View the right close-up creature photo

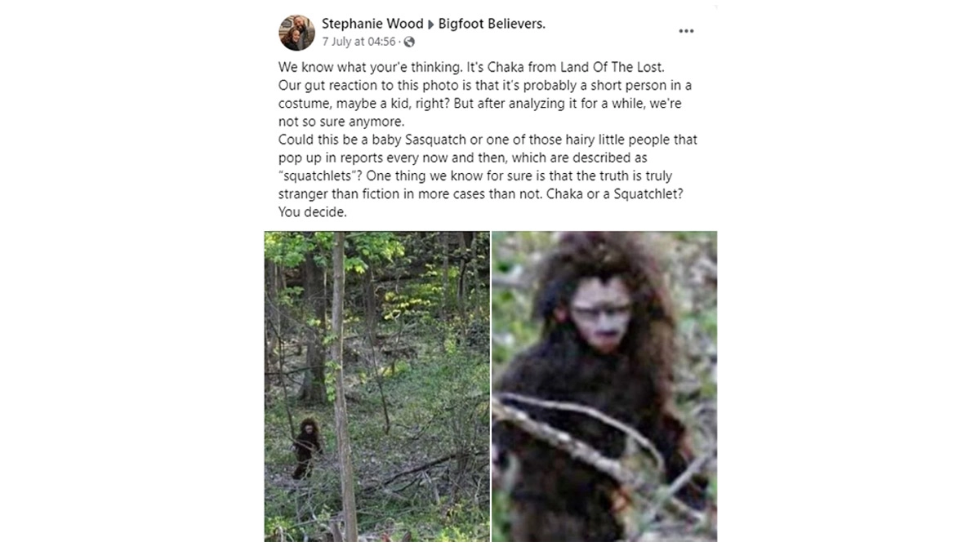[x=604, y=386]
